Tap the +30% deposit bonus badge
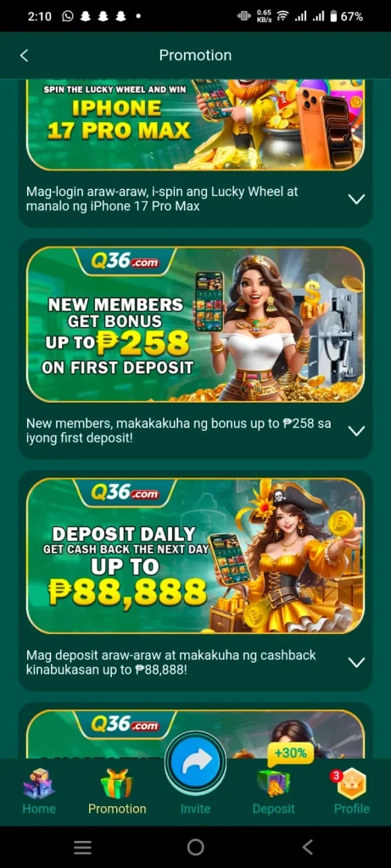The image size is (391, 868). click(x=291, y=753)
